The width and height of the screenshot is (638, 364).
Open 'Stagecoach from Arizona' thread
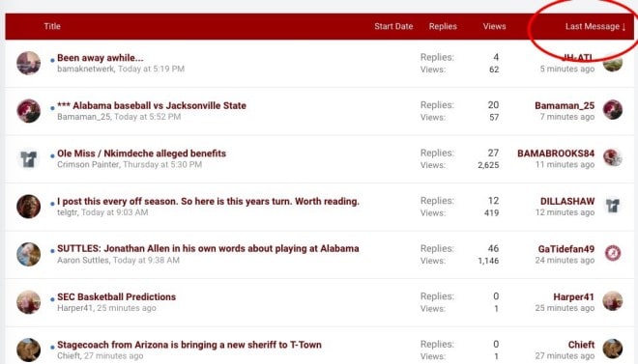189,345
